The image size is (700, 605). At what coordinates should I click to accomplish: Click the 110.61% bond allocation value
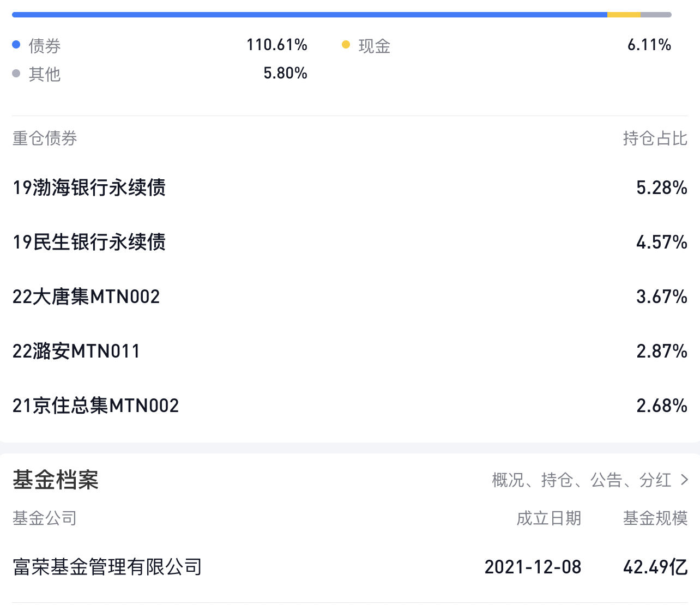click(276, 45)
